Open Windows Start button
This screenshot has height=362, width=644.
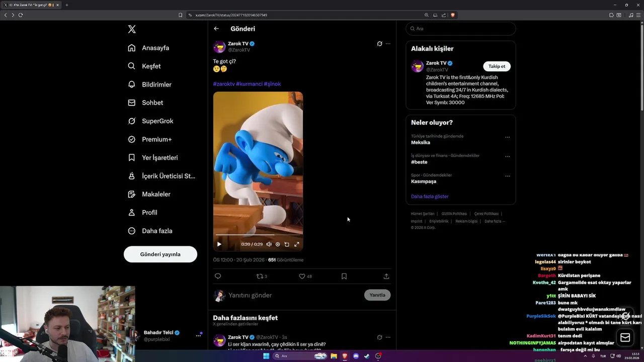pyautogui.click(x=266, y=356)
